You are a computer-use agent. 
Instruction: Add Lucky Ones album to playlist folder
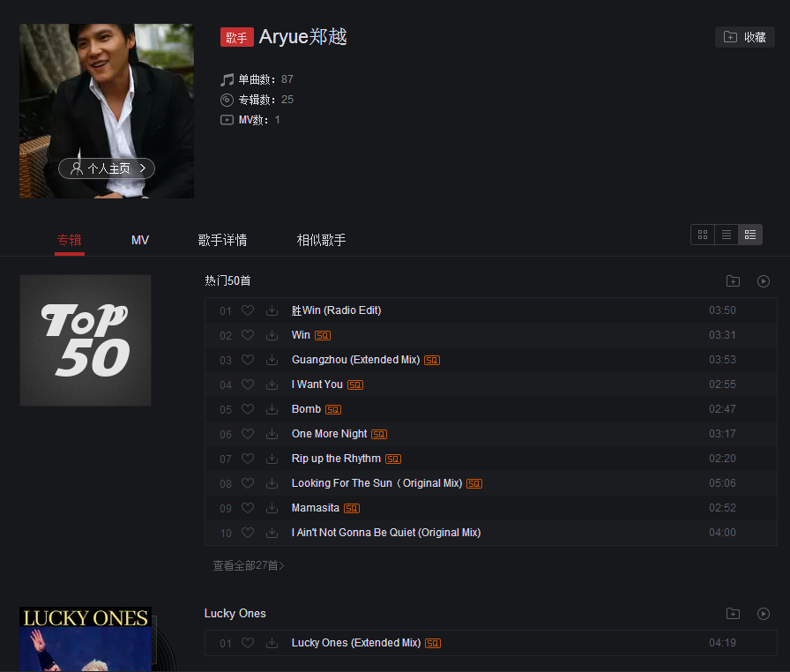(x=733, y=614)
